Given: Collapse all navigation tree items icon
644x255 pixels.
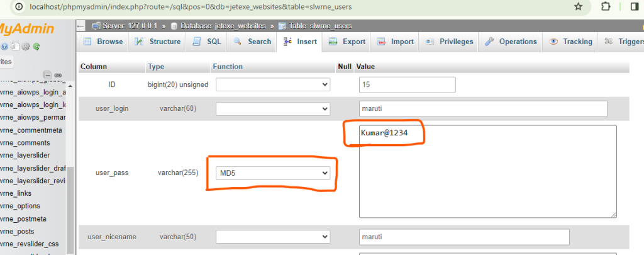Looking at the screenshot, I should (48, 76).
